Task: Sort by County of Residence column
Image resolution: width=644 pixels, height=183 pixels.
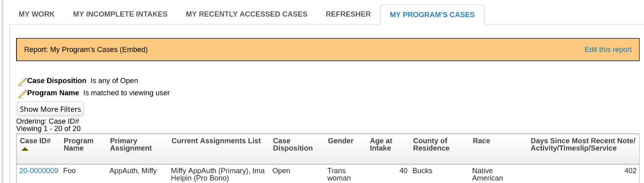Action: tap(431, 144)
